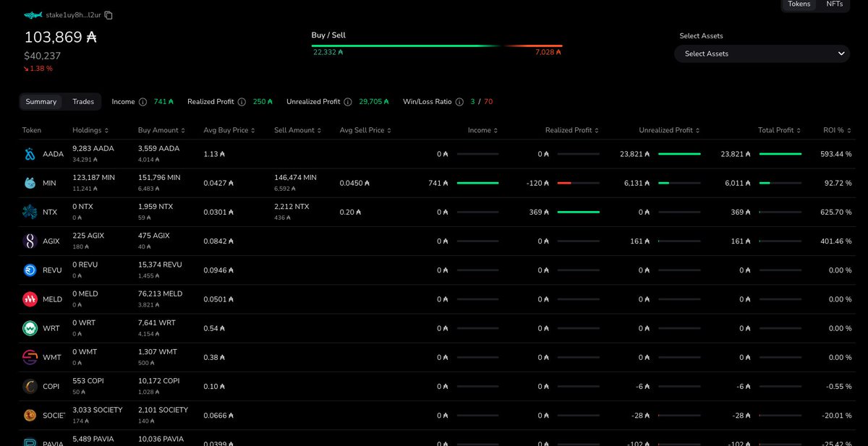The width and height of the screenshot is (868, 446).
Task: Select the Summary tab
Action: [41, 102]
